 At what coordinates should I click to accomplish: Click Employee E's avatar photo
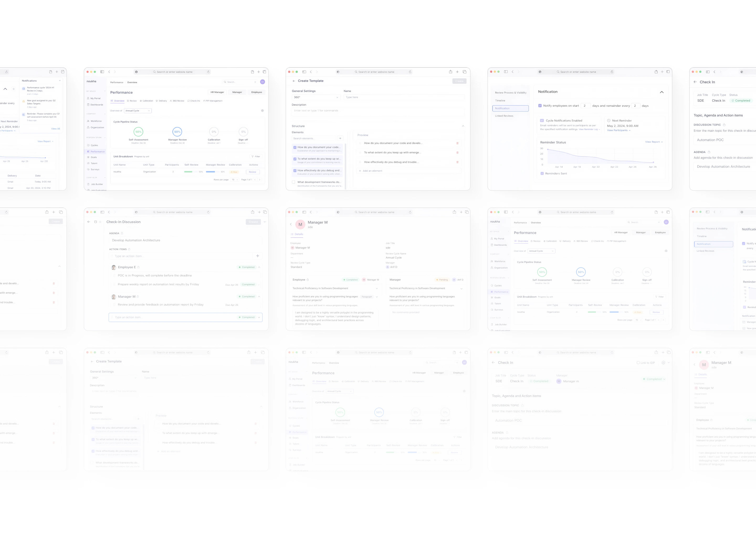(x=114, y=267)
